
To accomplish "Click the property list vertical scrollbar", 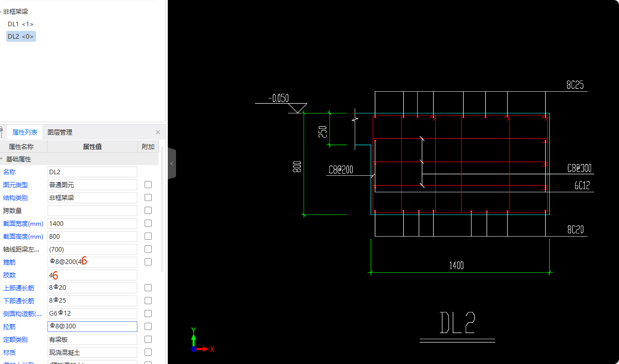I will [x=162, y=209].
